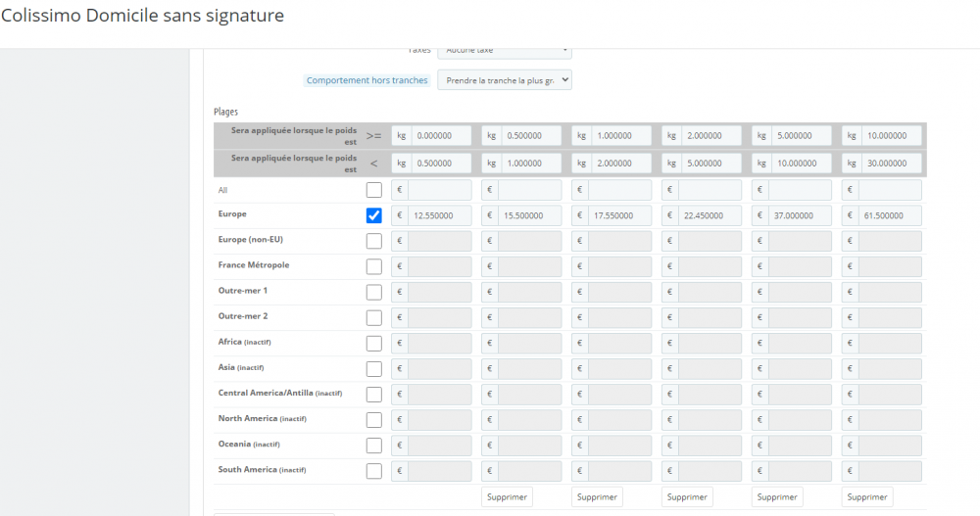Tick the Outre-mer 1 checkbox
980x516 pixels.
point(373,293)
